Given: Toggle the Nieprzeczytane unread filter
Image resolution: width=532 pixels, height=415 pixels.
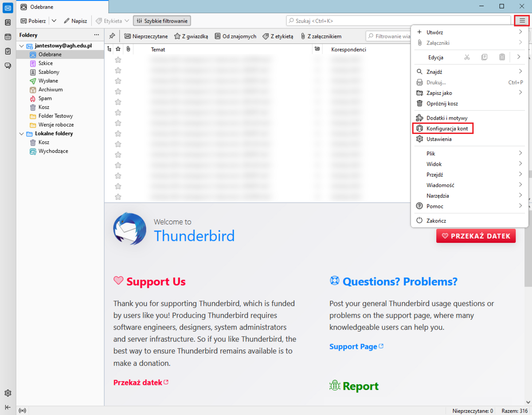Looking at the screenshot, I should 146,36.
